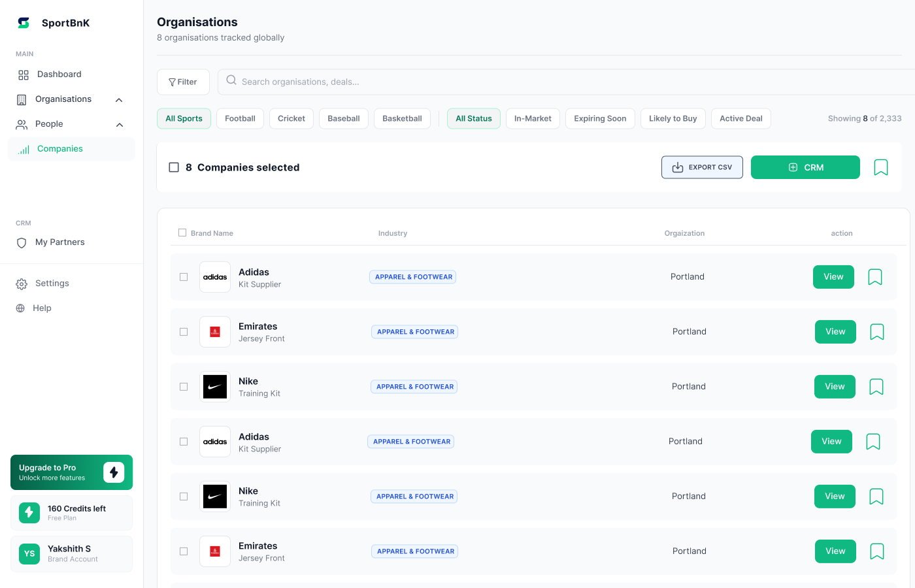Click the first Adidas logo thumbnail
The height and width of the screenshot is (588, 915).
tap(215, 277)
